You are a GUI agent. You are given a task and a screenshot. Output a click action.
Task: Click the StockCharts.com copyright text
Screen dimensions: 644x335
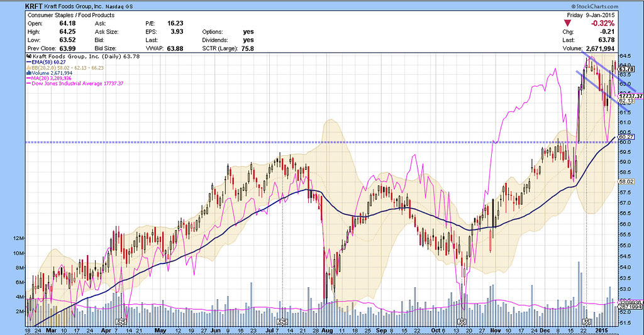594,6
